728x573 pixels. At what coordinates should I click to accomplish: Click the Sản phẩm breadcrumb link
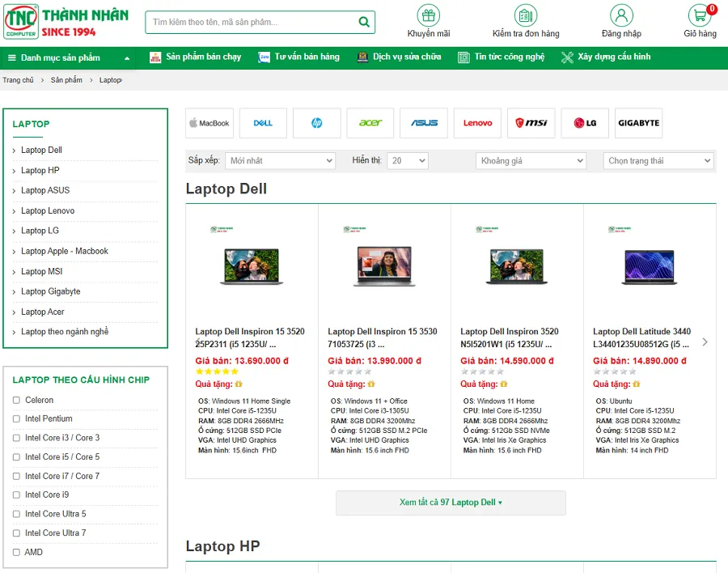coord(66,80)
